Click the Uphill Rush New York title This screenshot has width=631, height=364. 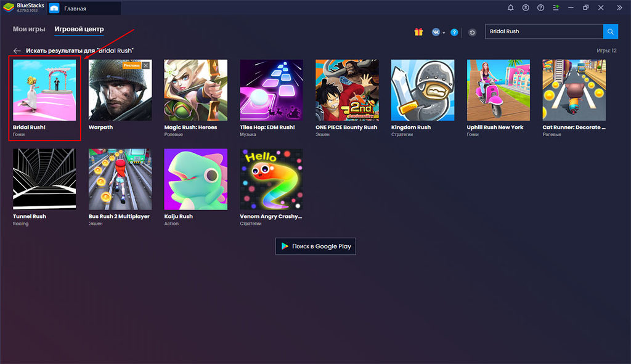[495, 127]
